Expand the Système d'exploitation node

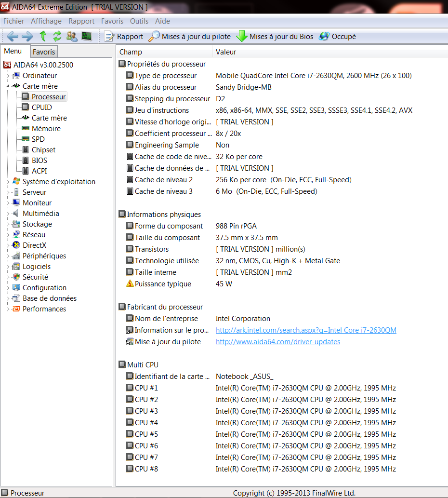tap(8, 182)
